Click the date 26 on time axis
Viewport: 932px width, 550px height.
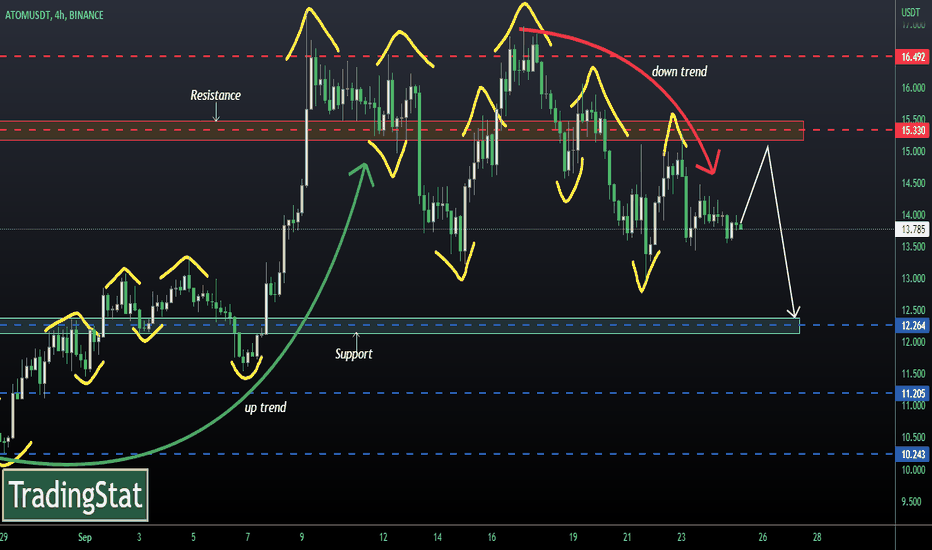763,538
